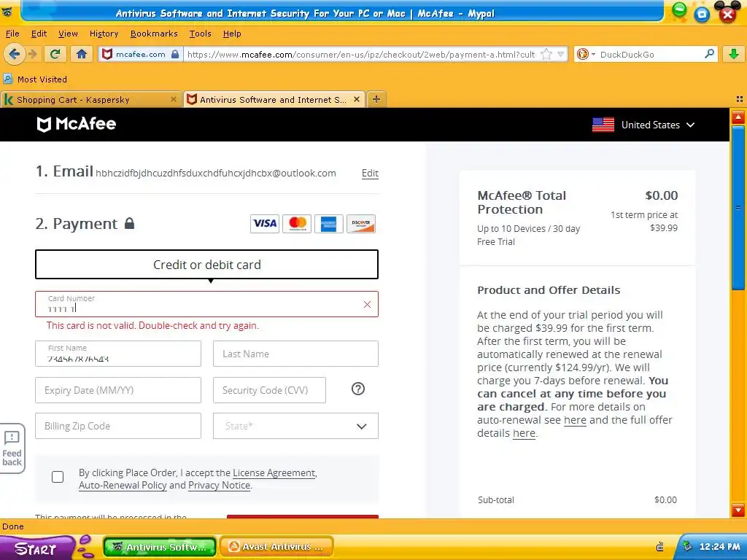Image resolution: width=747 pixels, height=560 pixels.
Task: Click the product price $0.00 in summary
Action: pyautogui.click(x=661, y=195)
